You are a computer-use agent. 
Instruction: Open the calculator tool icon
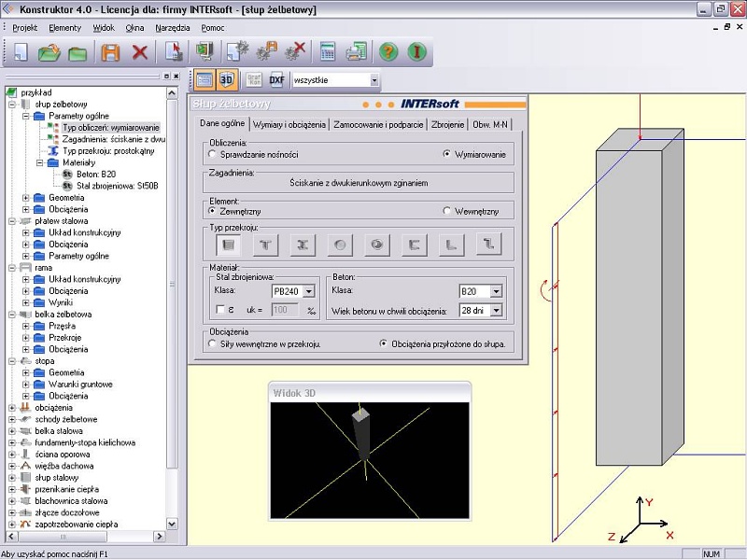pos(328,51)
